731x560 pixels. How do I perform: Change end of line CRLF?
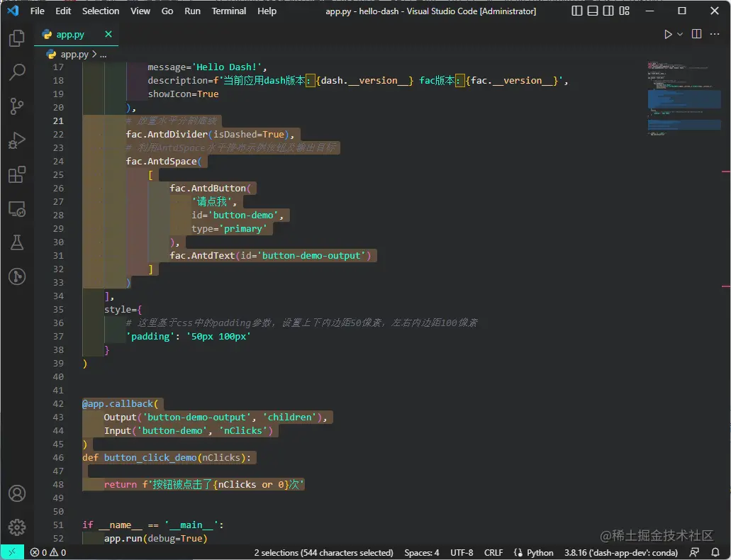coord(493,552)
